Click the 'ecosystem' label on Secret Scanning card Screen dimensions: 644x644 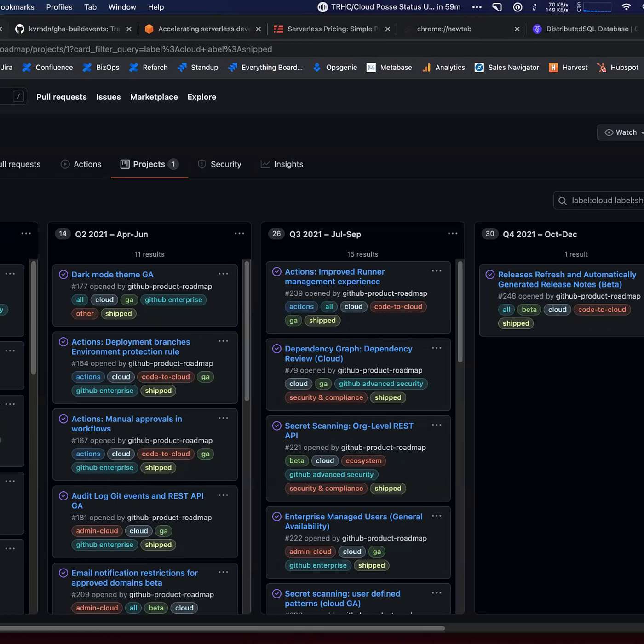point(364,461)
